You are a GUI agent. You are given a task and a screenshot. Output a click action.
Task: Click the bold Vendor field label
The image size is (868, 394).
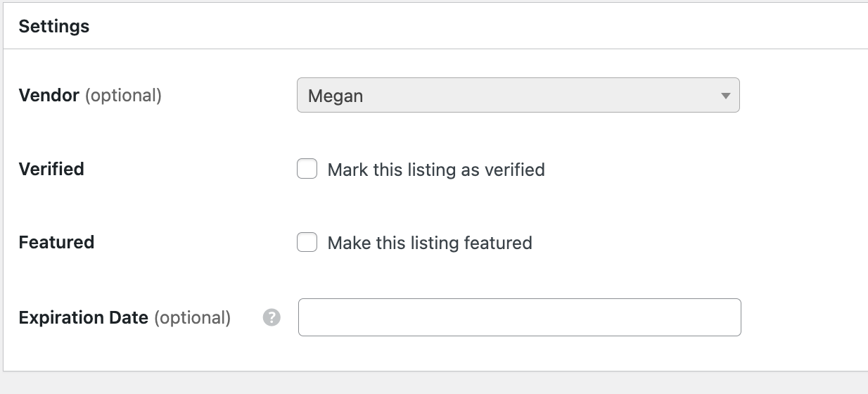point(49,95)
